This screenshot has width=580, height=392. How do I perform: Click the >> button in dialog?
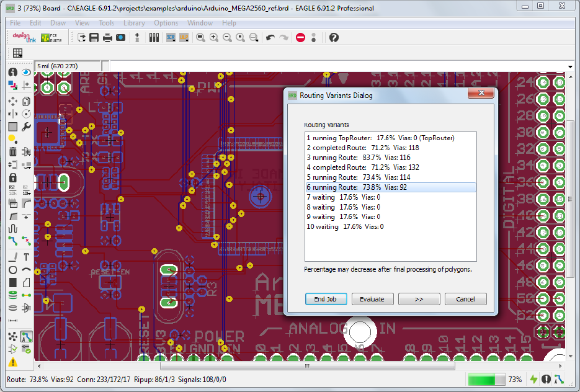click(419, 299)
